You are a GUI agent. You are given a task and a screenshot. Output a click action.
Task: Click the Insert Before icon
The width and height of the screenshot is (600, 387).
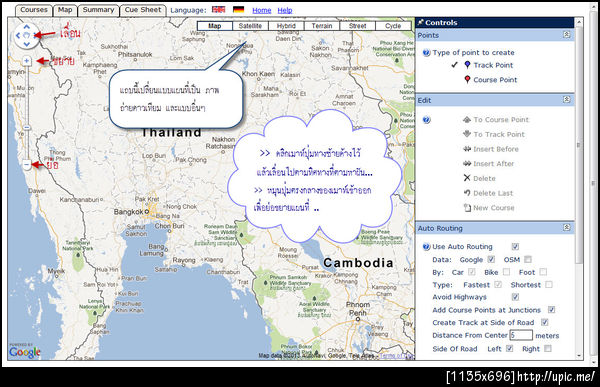467,149
